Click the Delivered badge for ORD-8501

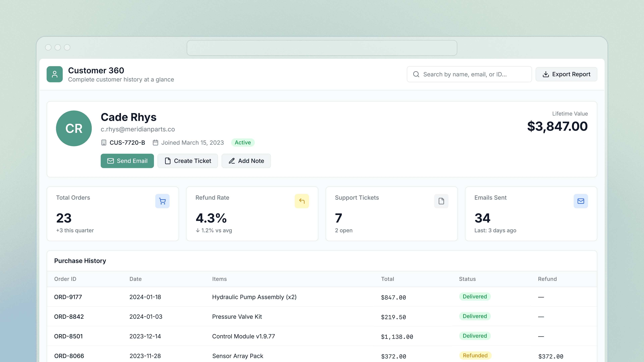click(x=475, y=336)
